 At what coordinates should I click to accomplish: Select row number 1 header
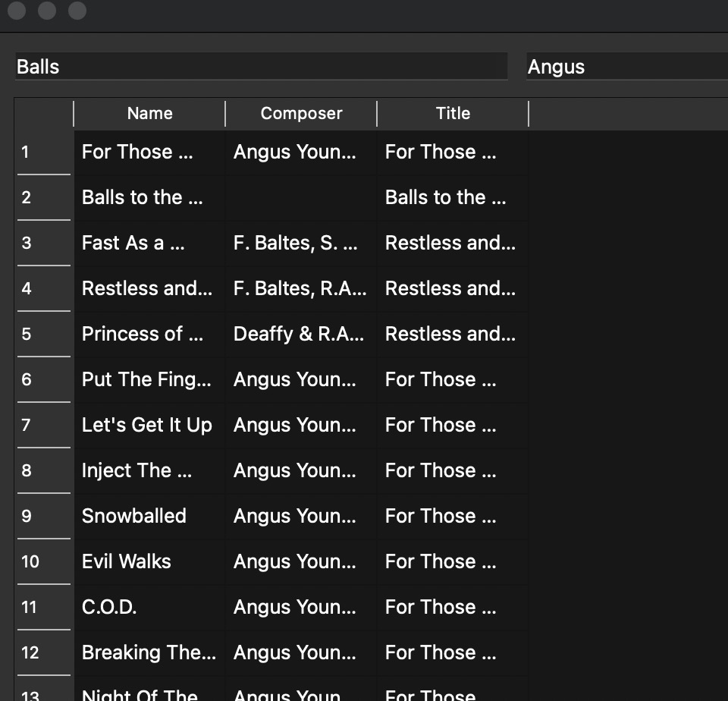tap(43, 152)
